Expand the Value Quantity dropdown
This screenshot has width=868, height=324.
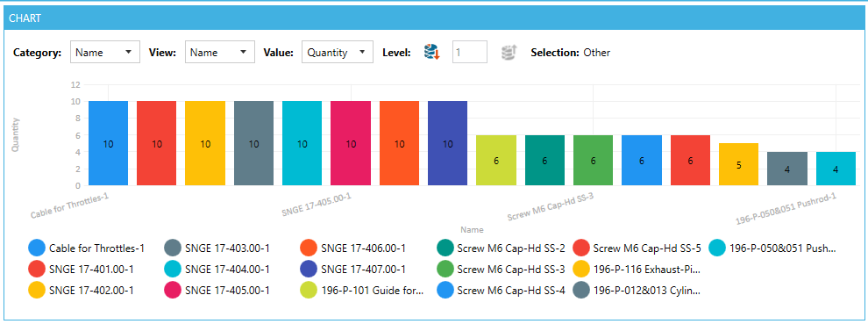[x=338, y=52]
